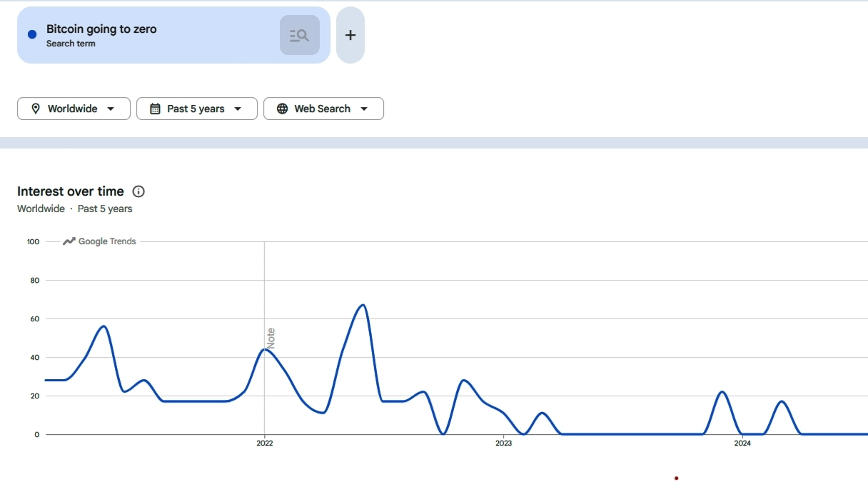The height and width of the screenshot is (487, 868).
Task: Click the 60 y-axis label
Action: 35,319
